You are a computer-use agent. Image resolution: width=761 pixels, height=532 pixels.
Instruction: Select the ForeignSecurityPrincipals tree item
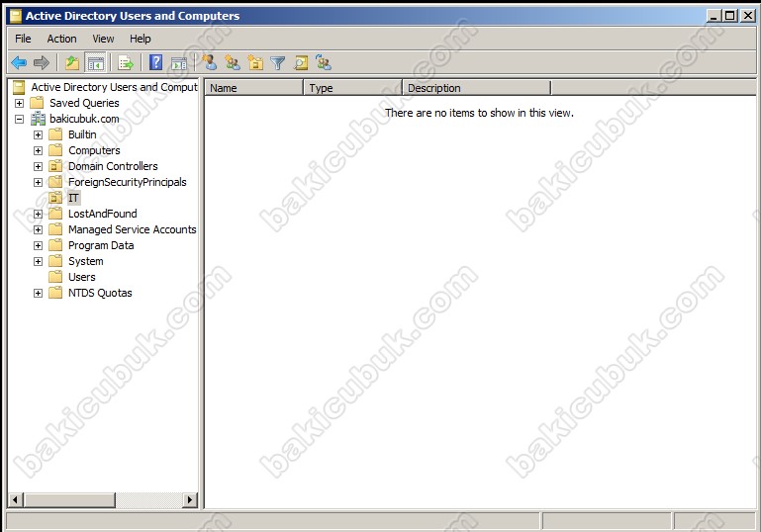click(x=127, y=182)
